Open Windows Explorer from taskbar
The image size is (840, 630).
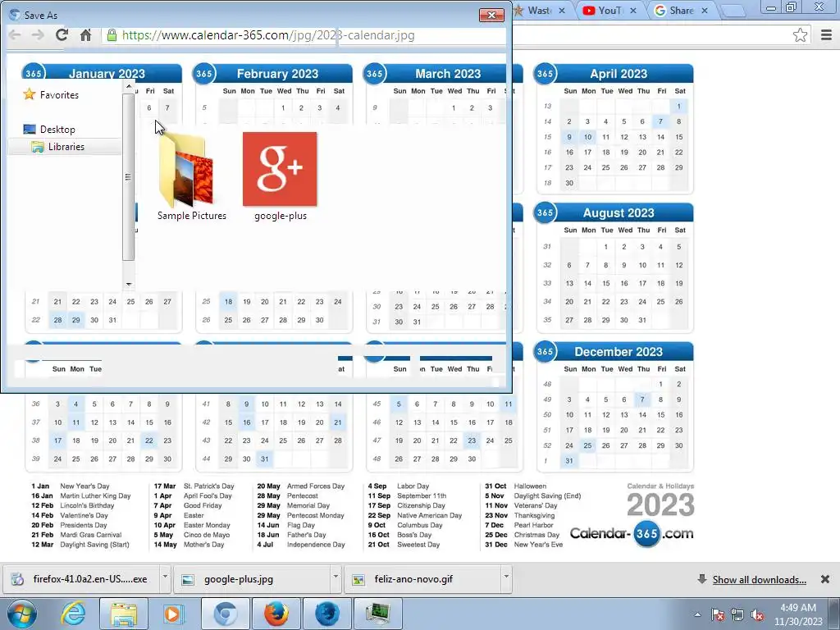tap(124, 614)
